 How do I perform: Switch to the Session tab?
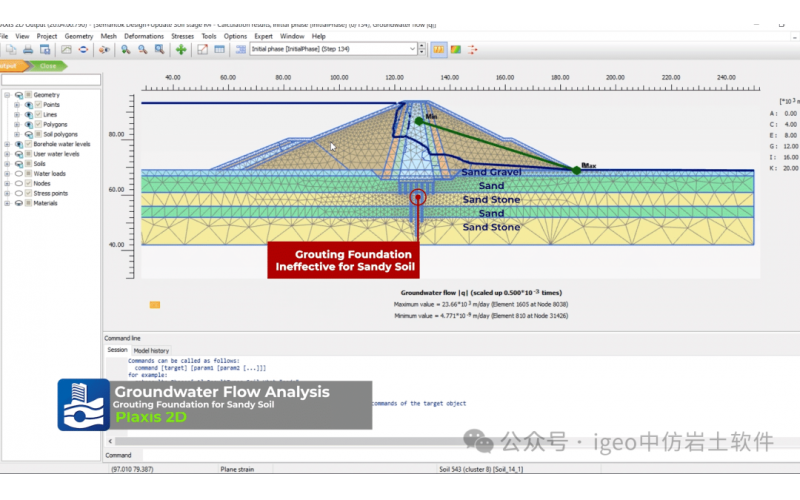coord(117,350)
